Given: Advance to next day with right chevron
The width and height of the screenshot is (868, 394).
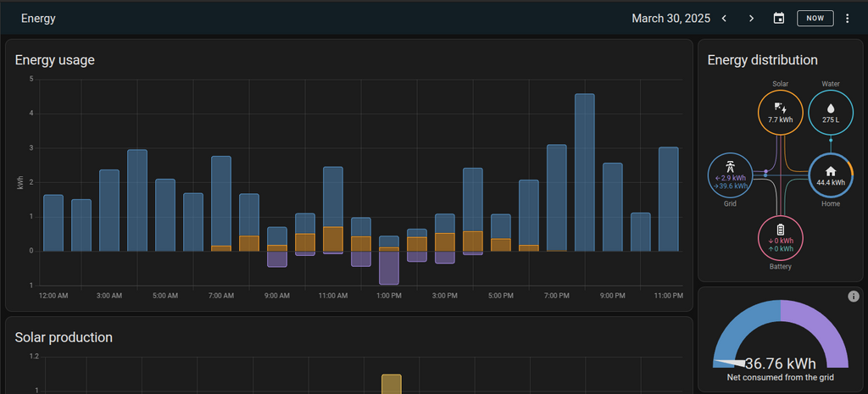Looking at the screenshot, I should [x=751, y=19].
